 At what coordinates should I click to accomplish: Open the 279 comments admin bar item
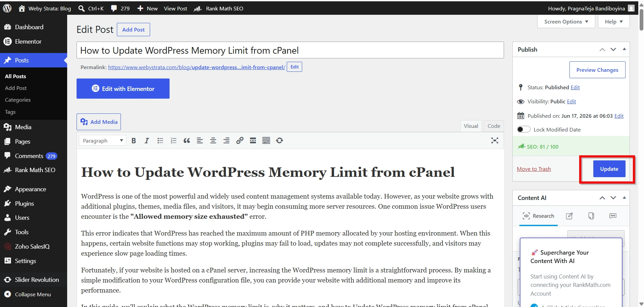[120, 8]
